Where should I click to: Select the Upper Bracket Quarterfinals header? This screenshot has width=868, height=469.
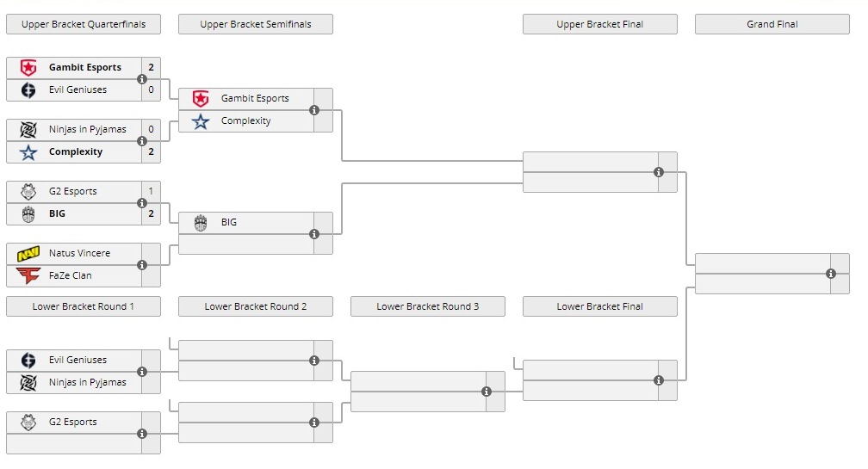[x=84, y=24]
